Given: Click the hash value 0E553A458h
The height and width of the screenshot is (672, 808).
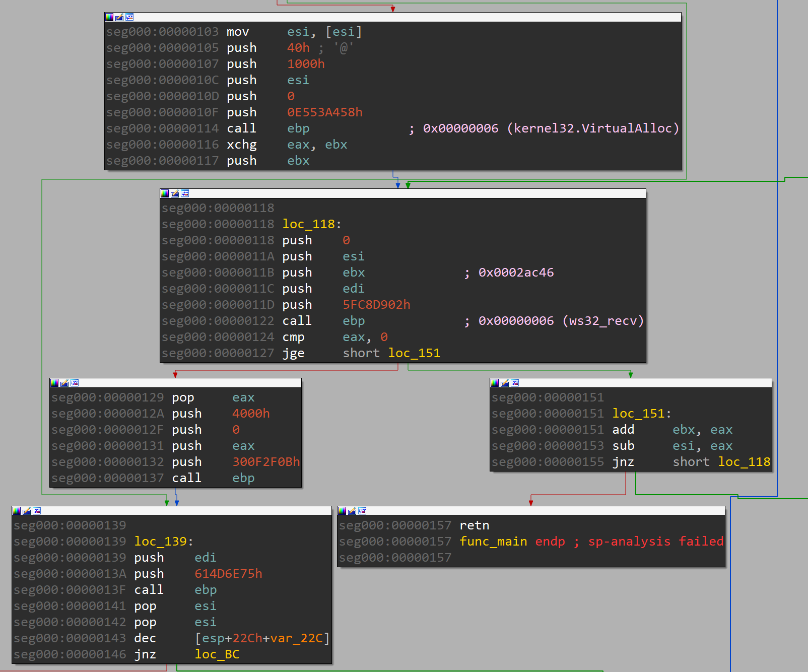Looking at the screenshot, I should (325, 112).
